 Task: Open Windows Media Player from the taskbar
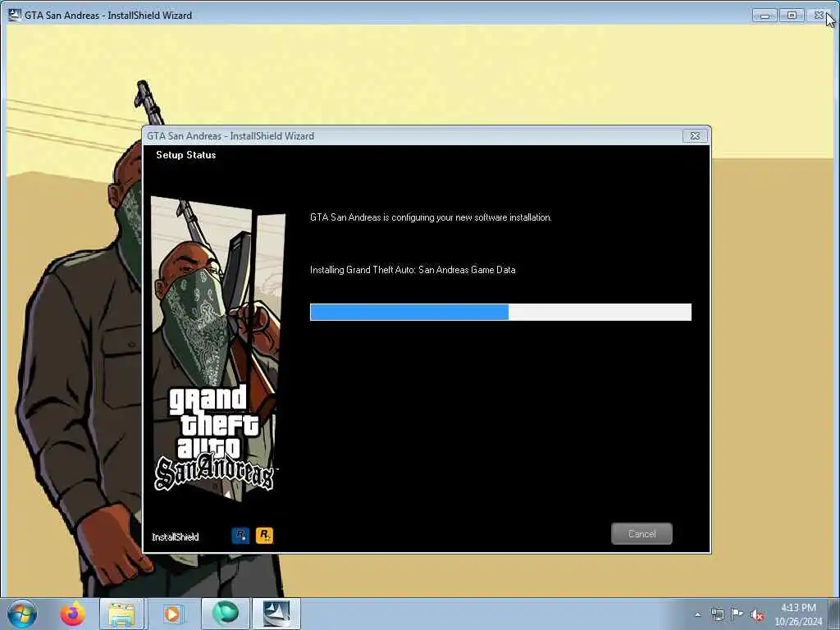click(172, 614)
